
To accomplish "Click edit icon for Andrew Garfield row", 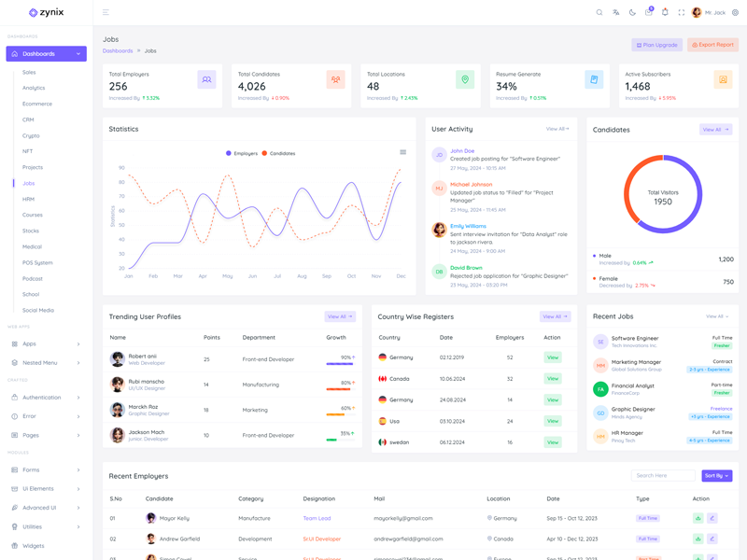I will [x=712, y=539].
